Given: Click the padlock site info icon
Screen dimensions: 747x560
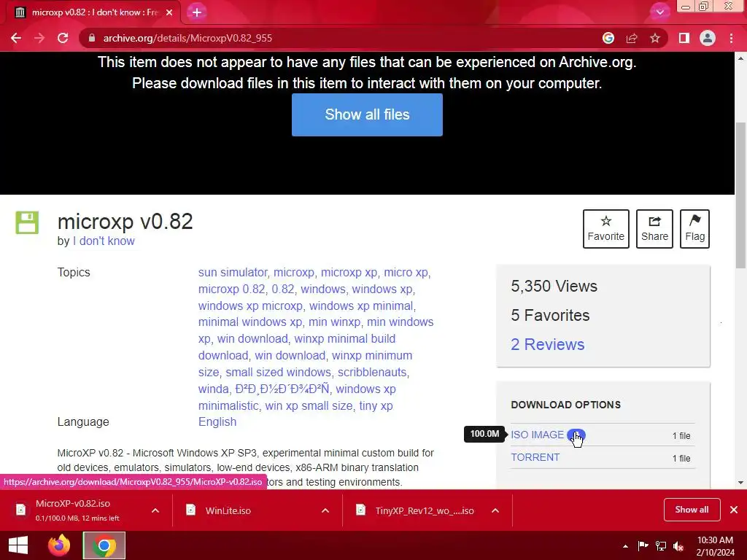Looking at the screenshot, I should pyautogui.click(x=92, y=38).
